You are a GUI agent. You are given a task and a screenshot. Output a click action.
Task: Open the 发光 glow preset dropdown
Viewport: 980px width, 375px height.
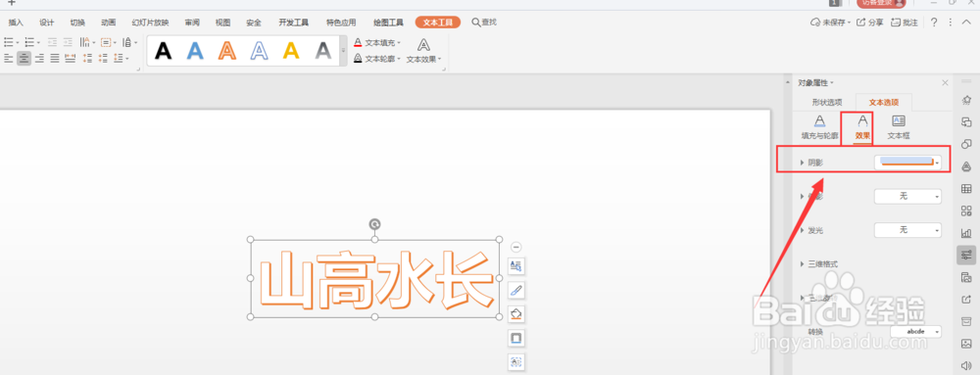pos(907,230)
